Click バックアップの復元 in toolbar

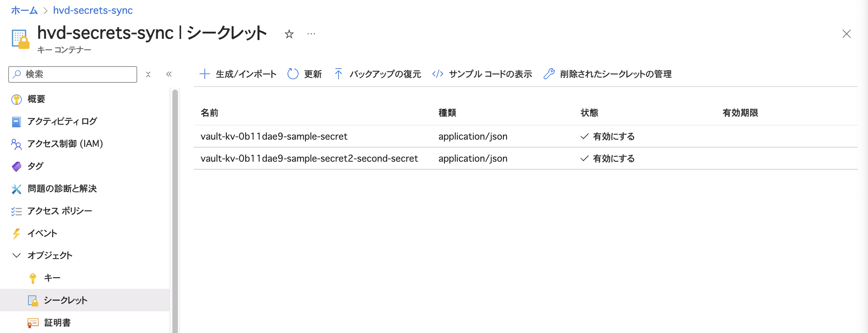click(378, 74)
